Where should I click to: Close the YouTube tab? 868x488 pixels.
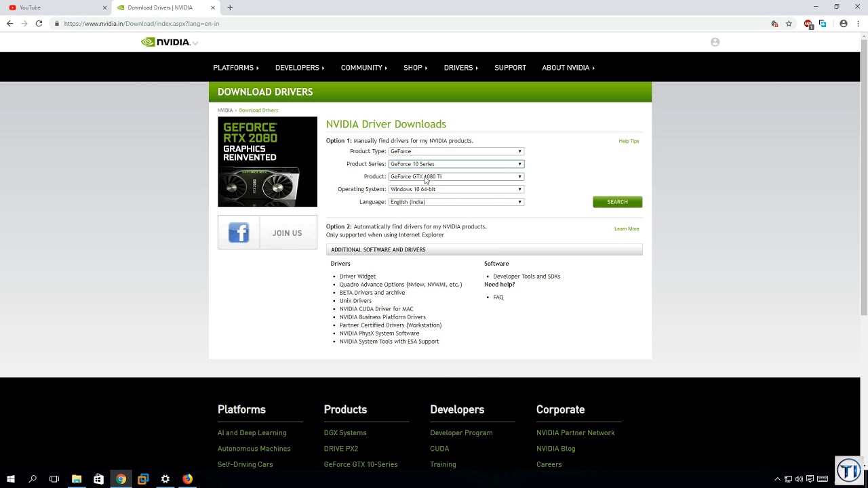(x=104, y=7)
